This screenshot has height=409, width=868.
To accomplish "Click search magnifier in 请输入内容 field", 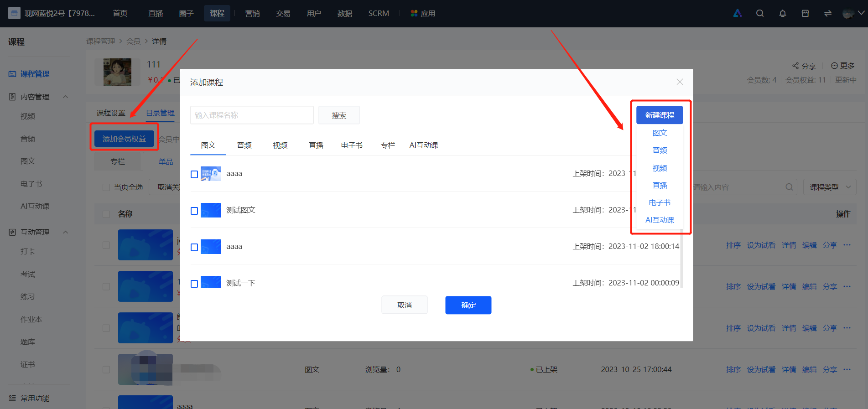I will click(789, 187).
